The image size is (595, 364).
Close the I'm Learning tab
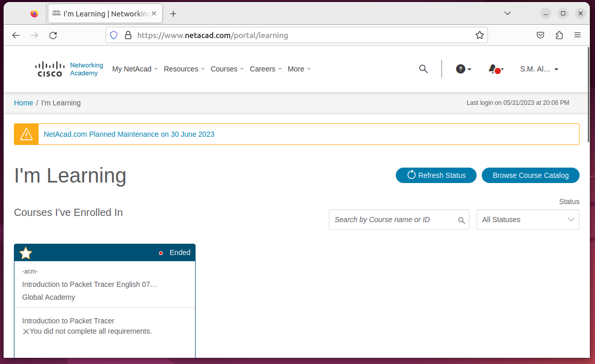pyautogui.click(x=154, y=13)
